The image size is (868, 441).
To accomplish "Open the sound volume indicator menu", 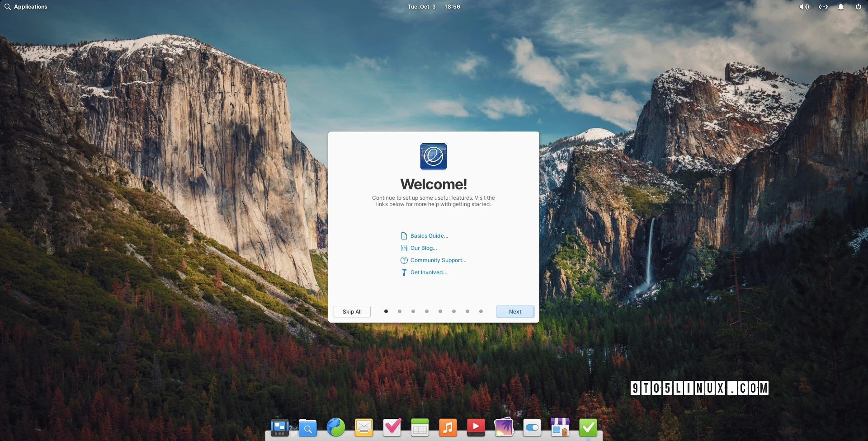I will (804, 7).
